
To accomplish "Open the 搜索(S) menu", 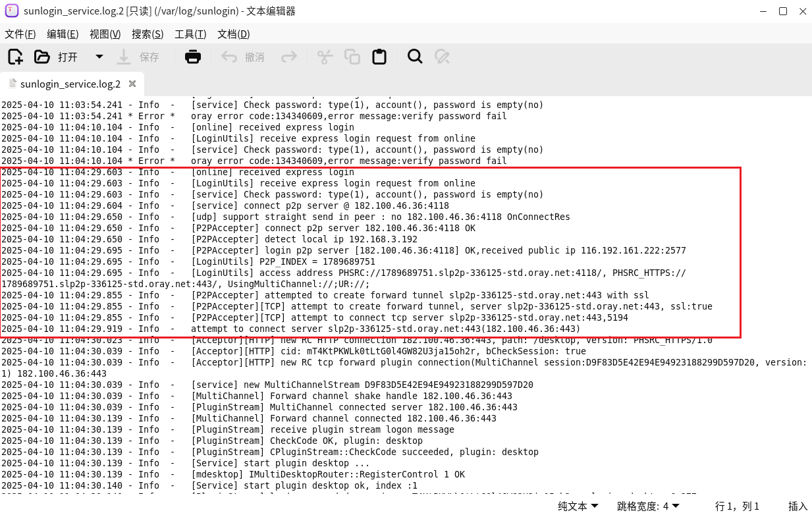I will tap(148, 34).
